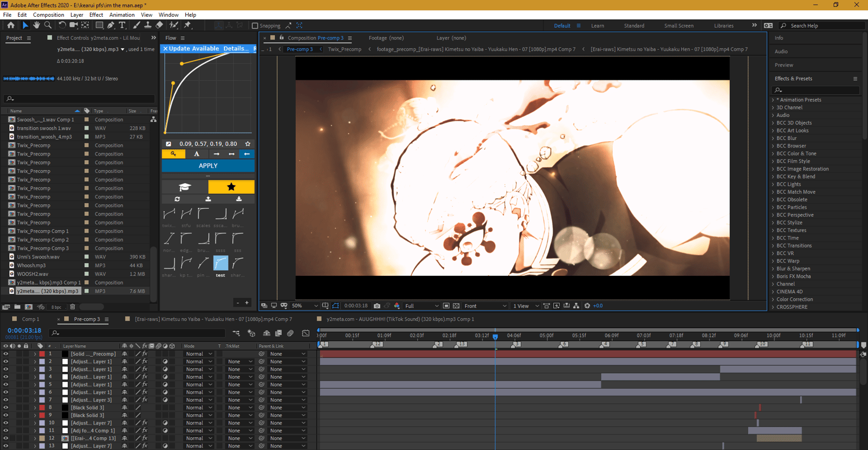The width and height of the screenshot is (868, 450).
Task: Click the 0:00:03:18 current time display
Action: coord(24,330)
